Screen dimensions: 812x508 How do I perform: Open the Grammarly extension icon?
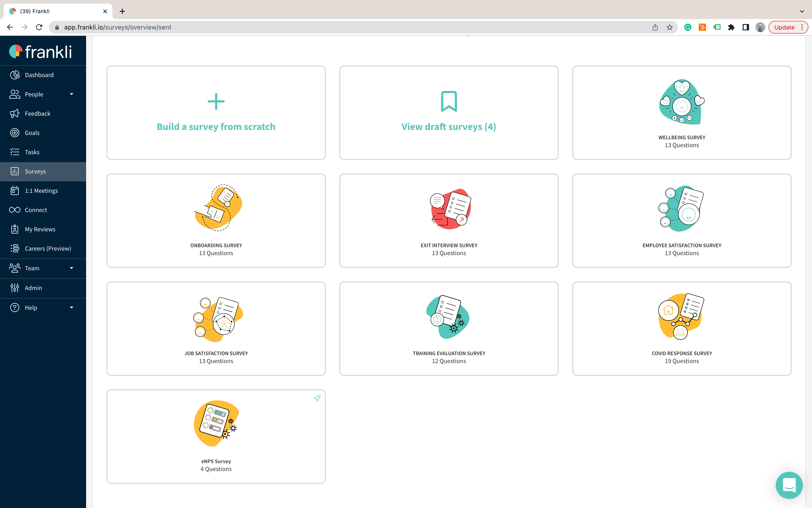pyautogui.click(x=688, y=27)
